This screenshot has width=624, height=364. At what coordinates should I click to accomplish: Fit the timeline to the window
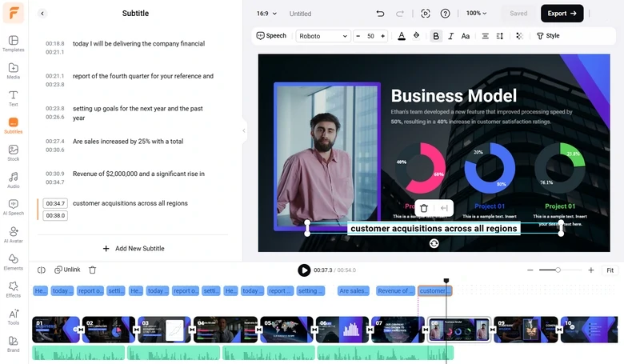[610, 270]
